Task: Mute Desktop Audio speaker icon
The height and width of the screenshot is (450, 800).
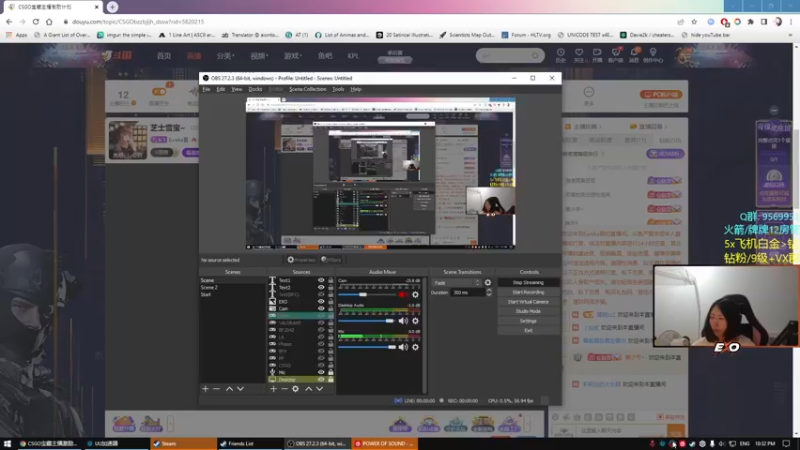Action: pyautogui.click(x=403, y=321)
